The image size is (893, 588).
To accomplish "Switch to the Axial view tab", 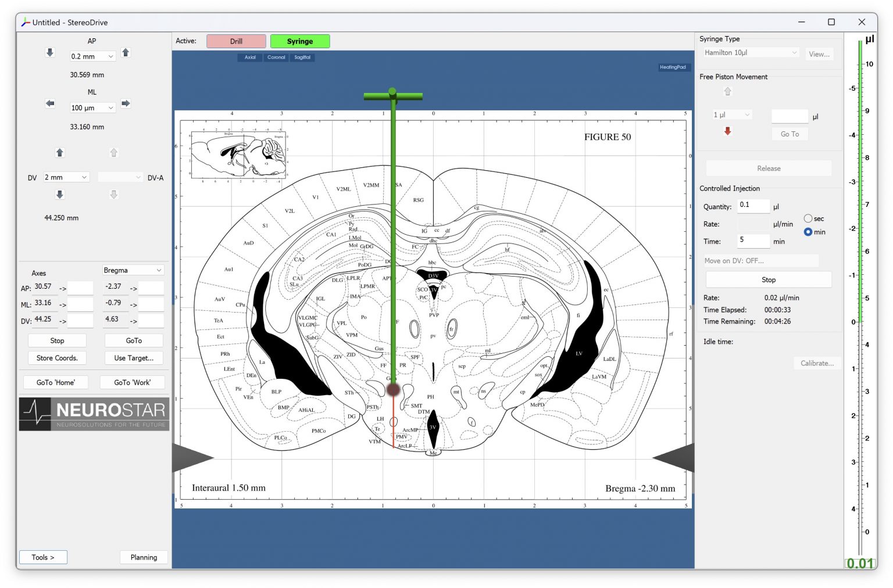I will 250,57.
